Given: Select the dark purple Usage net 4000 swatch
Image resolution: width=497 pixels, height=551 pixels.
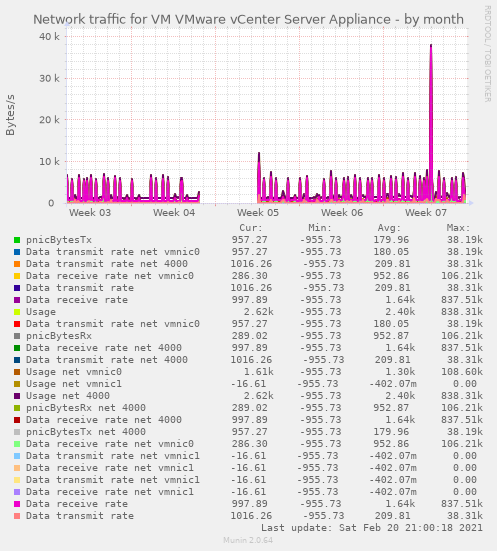Looking at the screenshot, I should click(x=17, y=396).
